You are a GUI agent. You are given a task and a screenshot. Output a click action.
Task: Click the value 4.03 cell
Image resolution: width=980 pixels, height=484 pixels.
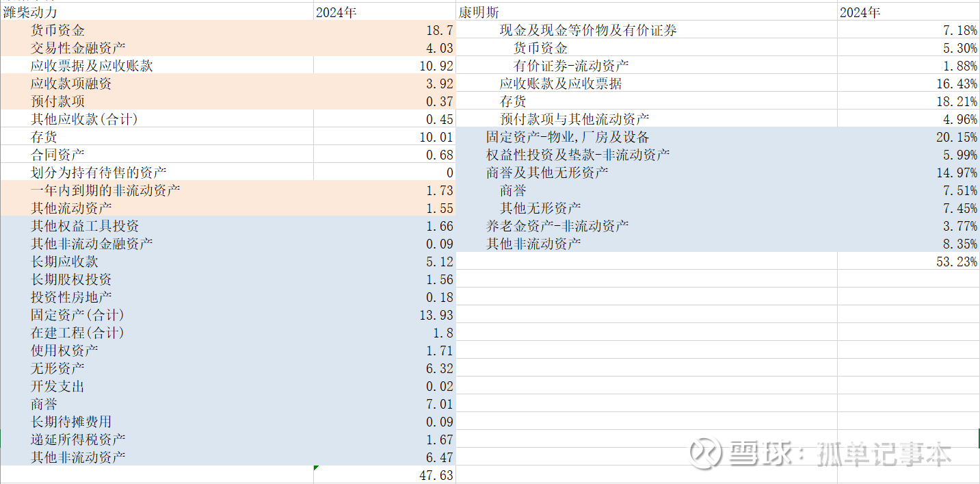point(384,48)
